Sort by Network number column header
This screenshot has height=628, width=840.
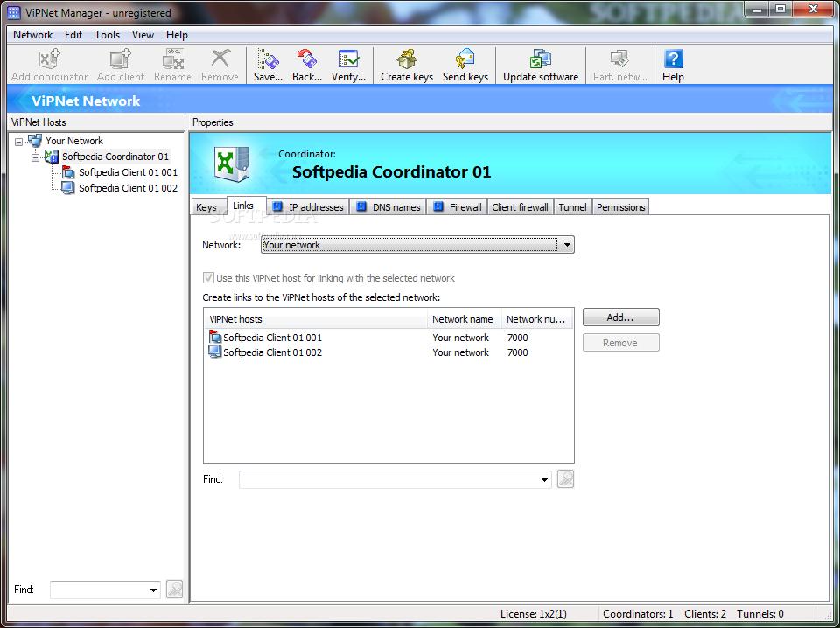point(536,319)
